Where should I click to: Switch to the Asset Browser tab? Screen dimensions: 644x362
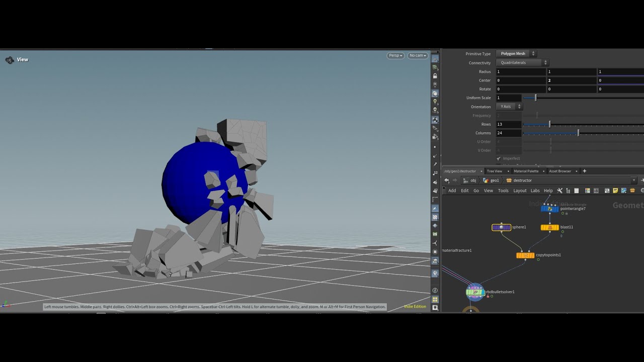pyautogui.click(x=560, y=171)
